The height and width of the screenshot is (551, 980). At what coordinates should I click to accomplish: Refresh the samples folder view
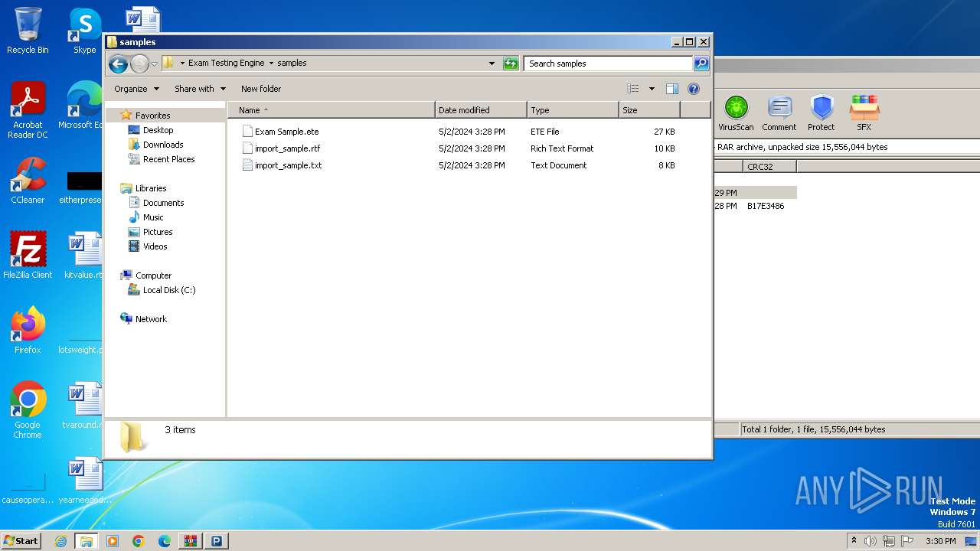click(511, 64)
